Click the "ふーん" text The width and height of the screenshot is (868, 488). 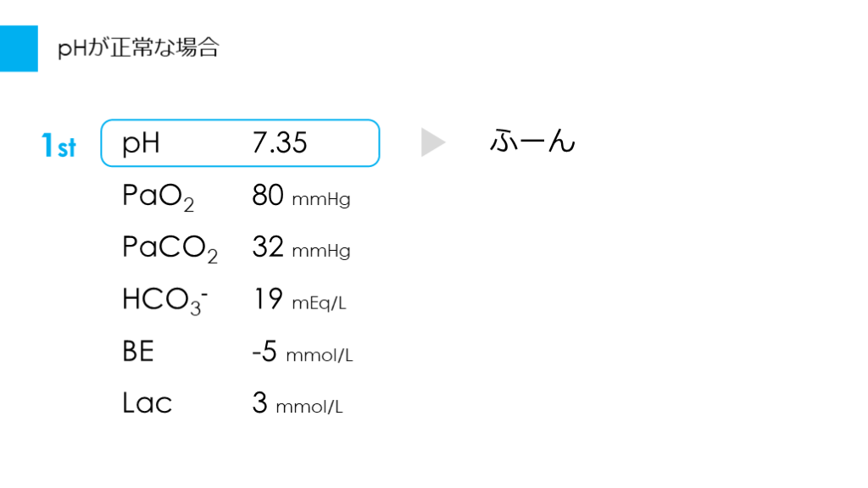[532, 141]
